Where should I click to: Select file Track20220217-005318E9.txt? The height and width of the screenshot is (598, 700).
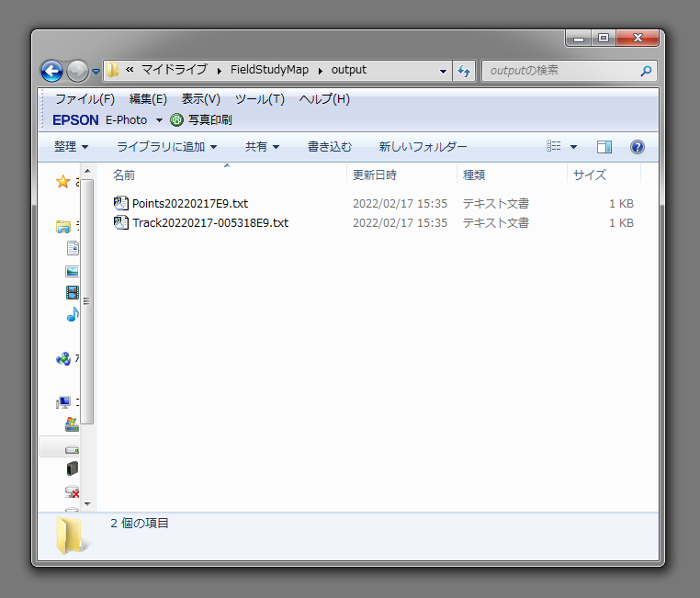click(x=210, y=222)
